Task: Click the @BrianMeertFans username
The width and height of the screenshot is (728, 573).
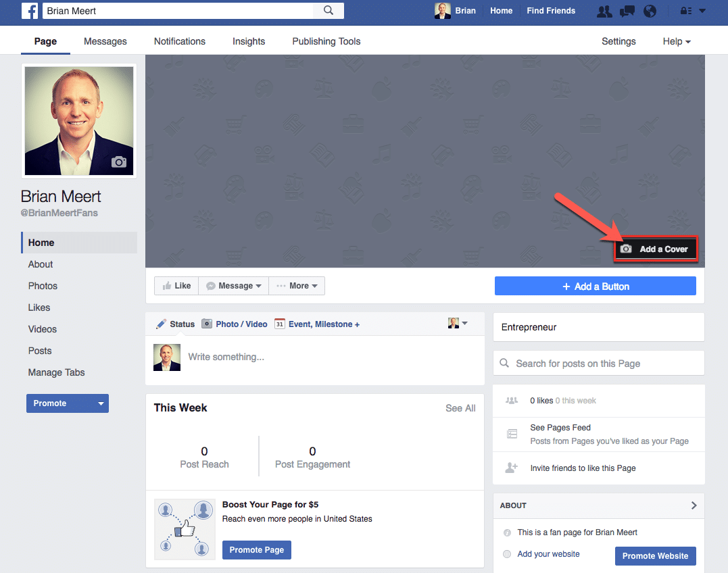Action: tap(59, 213)
